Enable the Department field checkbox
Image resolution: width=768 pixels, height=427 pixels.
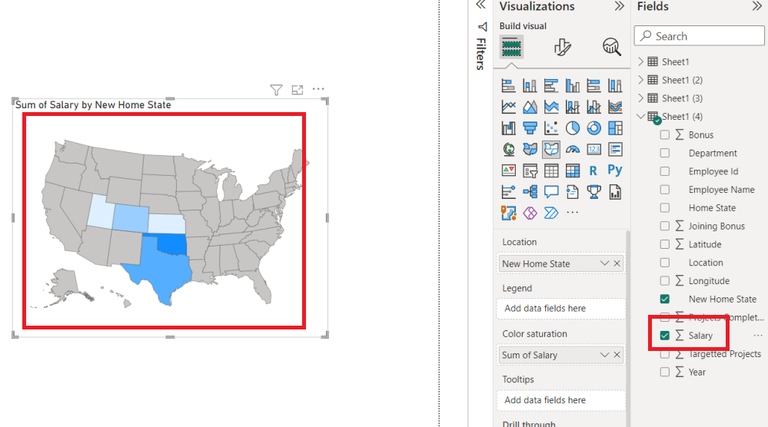(665, 153)
